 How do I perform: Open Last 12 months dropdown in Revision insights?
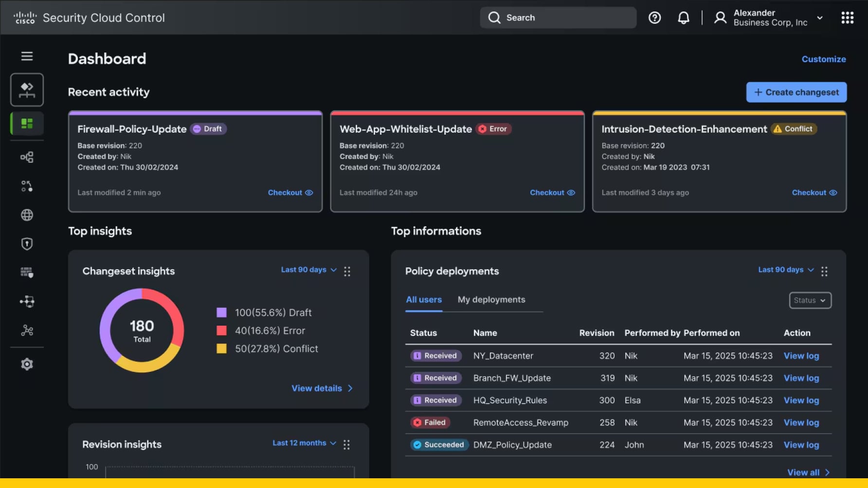click(304, 443)
